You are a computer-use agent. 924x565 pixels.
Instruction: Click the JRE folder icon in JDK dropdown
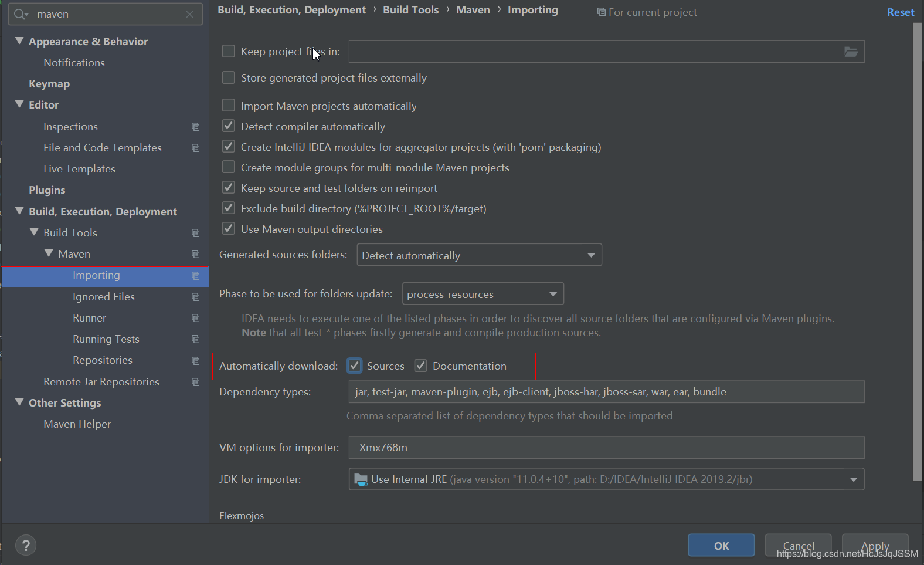(x=361, y=479)
